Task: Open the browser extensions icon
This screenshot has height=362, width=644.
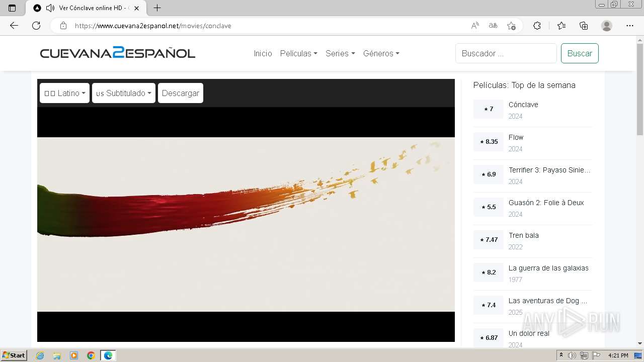Action: (537, 26)
